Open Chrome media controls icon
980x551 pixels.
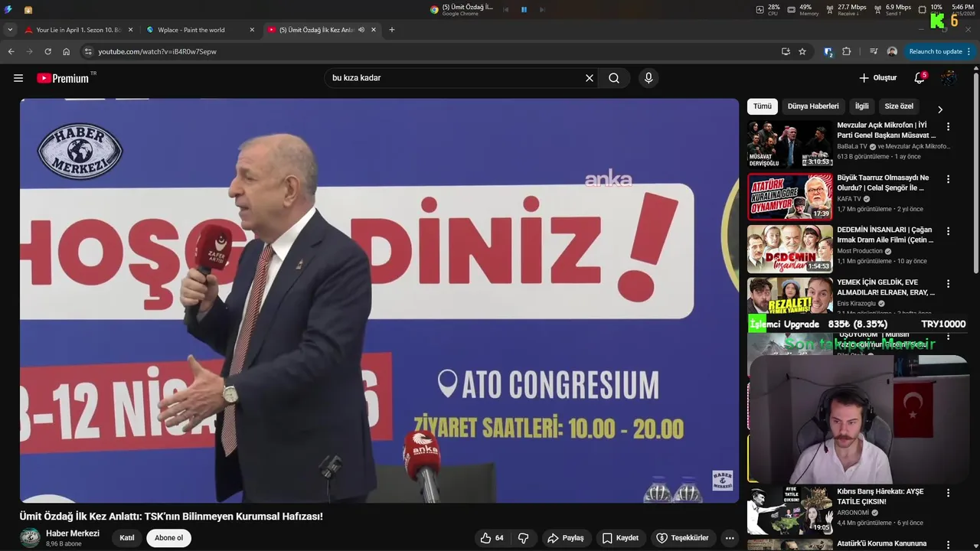[874, 51]
